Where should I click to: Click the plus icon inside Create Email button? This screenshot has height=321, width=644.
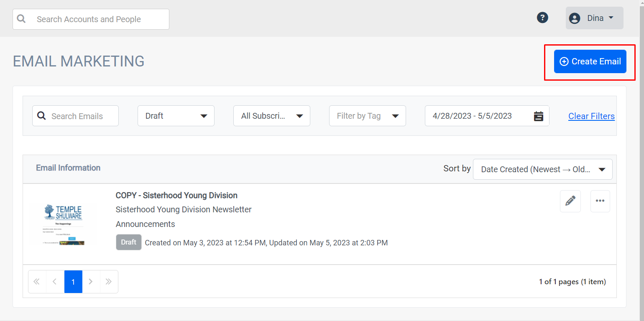tap(564, 61)
